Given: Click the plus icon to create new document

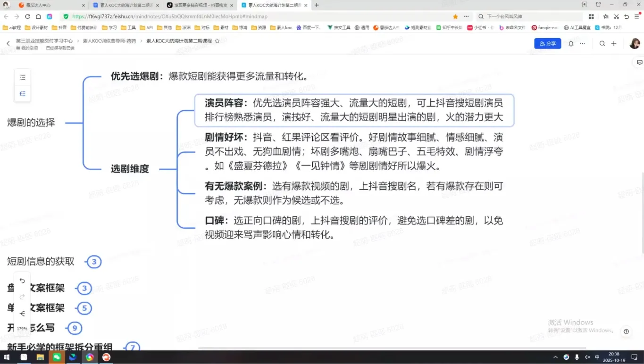Looking at the screenshot, I should coord(614,43).
